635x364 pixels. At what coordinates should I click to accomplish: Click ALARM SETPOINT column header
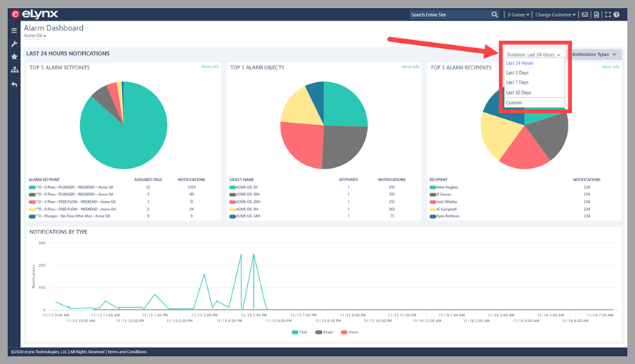[44, 180]
